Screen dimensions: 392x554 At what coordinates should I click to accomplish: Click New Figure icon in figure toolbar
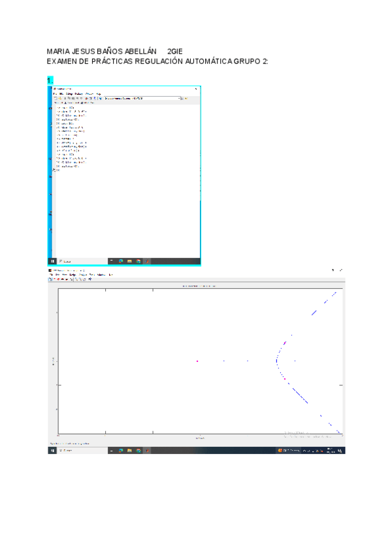pyautogui.click(x=51, y=279)
